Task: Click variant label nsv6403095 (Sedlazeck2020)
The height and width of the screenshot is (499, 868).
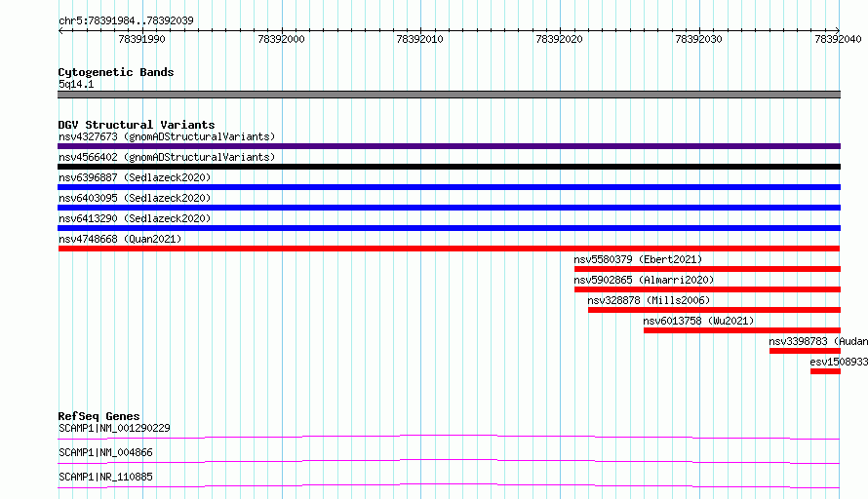Action: tap(135, 198)
